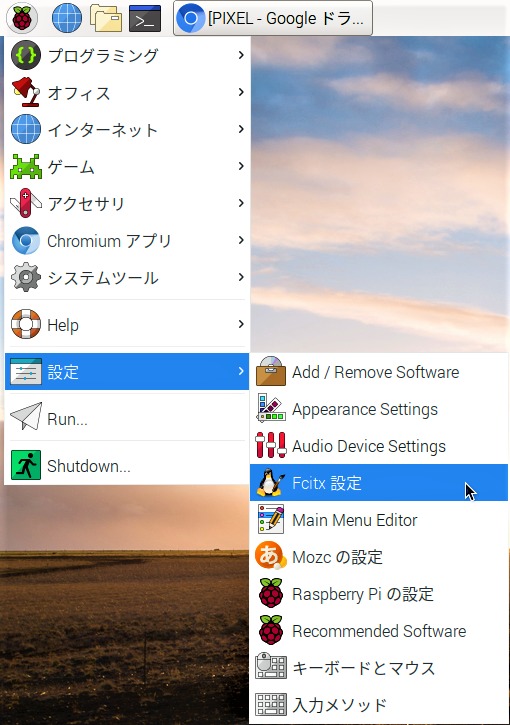Expand the Help submenu chevron
Viewport: 510px width, 725px height.
click(x=241, y=324)
